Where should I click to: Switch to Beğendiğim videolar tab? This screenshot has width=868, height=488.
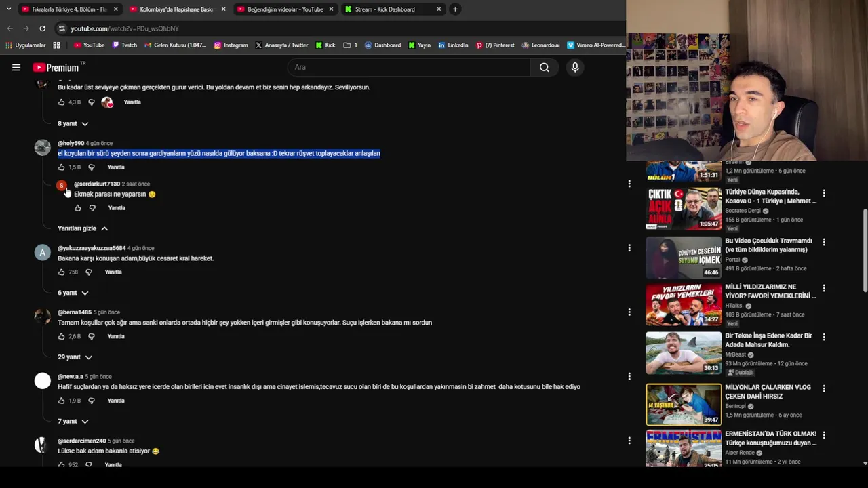tap(285, 9)
